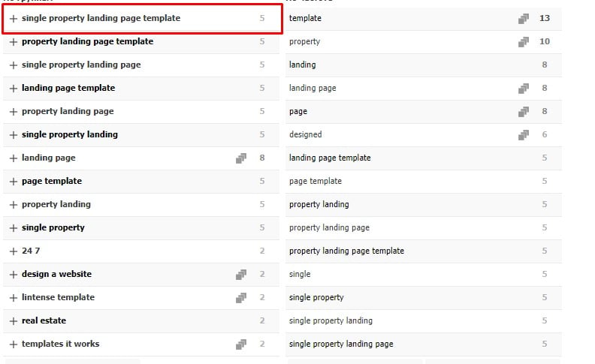Viewport: 595px width, 364px height.
Task: Expand 'single property landing page template' with plus
Action: (x=14, y=18)
